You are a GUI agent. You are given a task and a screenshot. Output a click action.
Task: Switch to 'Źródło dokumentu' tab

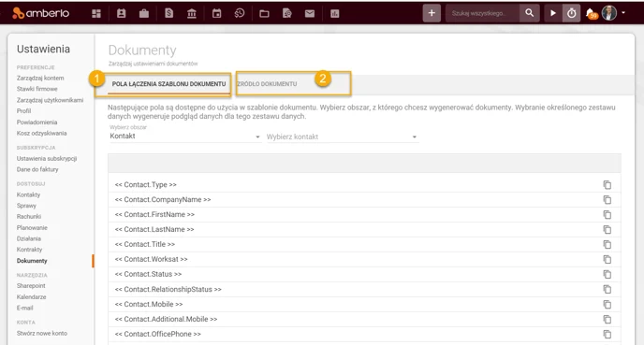(267, 84)
